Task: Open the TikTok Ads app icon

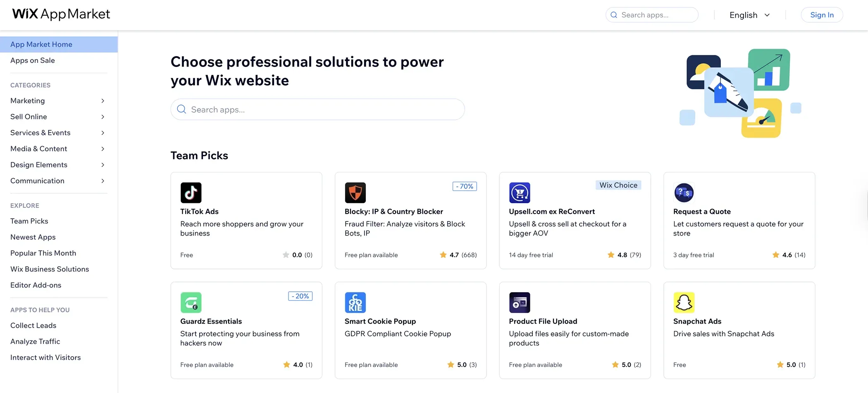Action: 191,193
